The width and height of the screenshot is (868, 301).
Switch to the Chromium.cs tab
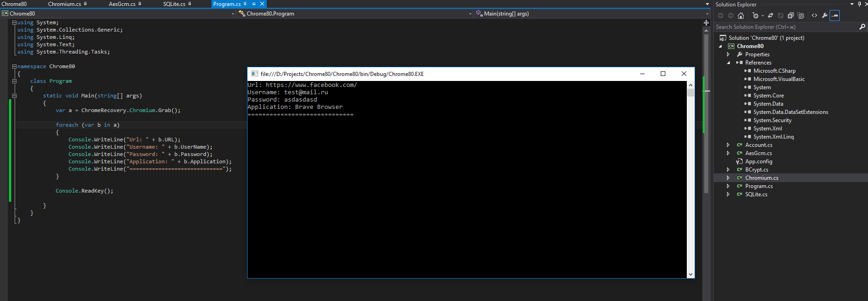point(65,4)
